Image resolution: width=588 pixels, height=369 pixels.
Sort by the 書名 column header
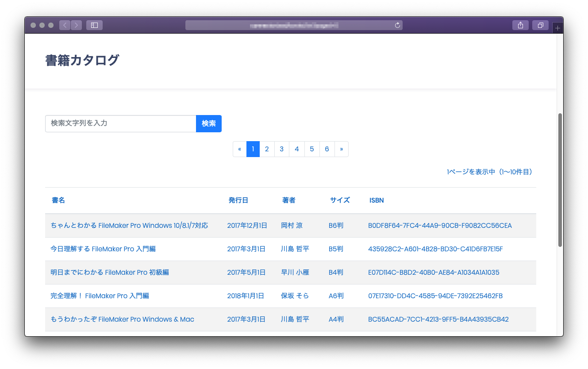58,200
